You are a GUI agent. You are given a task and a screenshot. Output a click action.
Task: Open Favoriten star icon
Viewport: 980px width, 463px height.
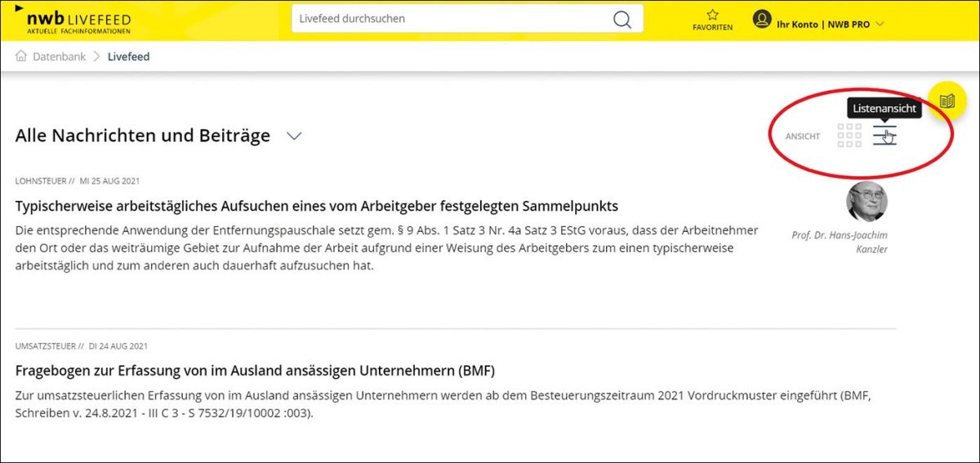point(712,15)
